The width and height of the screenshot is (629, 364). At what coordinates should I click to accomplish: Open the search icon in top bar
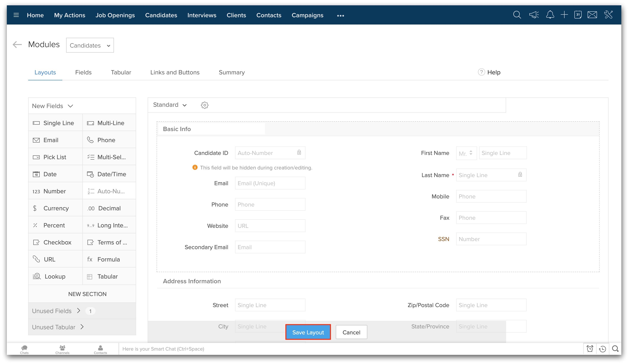(517, 15)
